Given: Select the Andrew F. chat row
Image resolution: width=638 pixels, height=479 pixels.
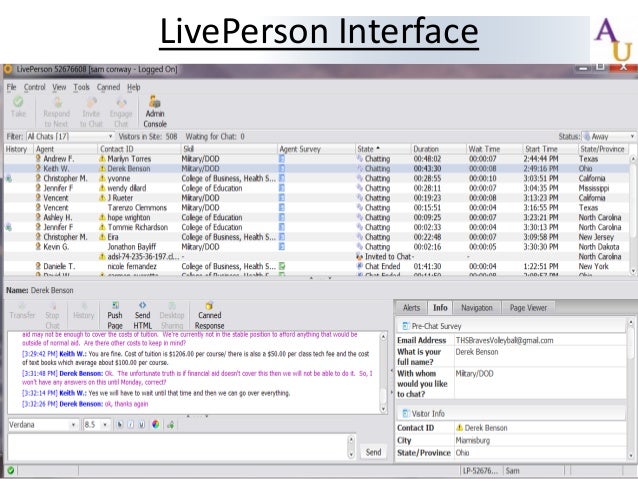Looking at the screenshot, I should pyautogui.click(x=317, y=158).
